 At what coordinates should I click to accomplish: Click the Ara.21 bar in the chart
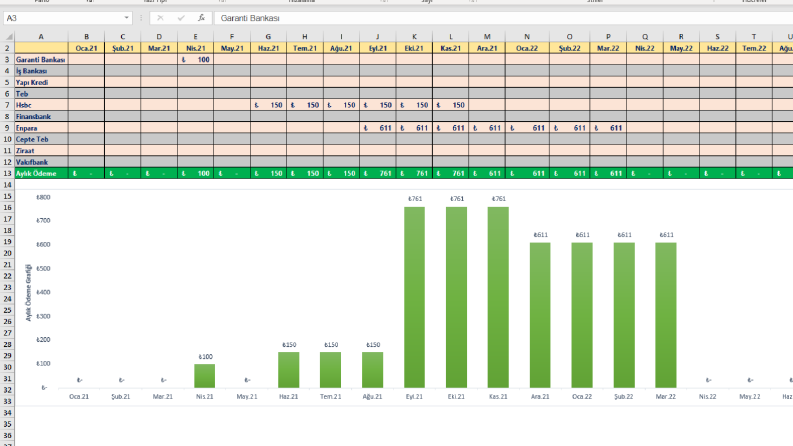(540, 315)
